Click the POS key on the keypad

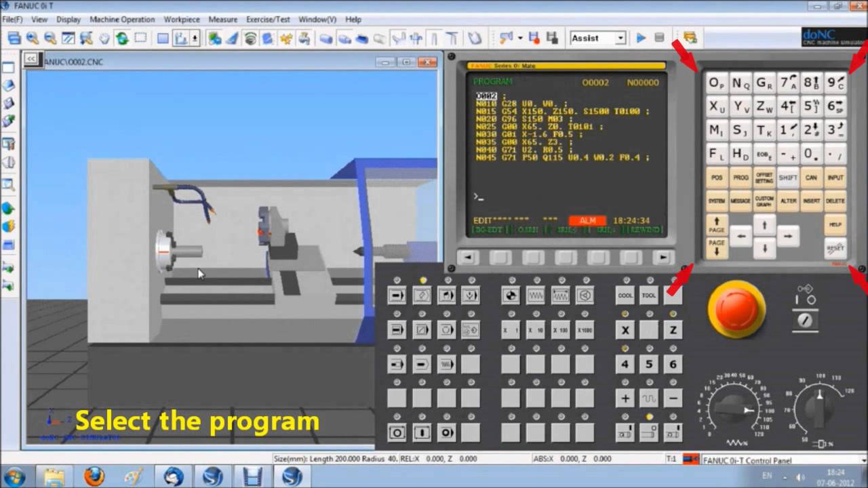pyautogui.click(x=717, y=178)
